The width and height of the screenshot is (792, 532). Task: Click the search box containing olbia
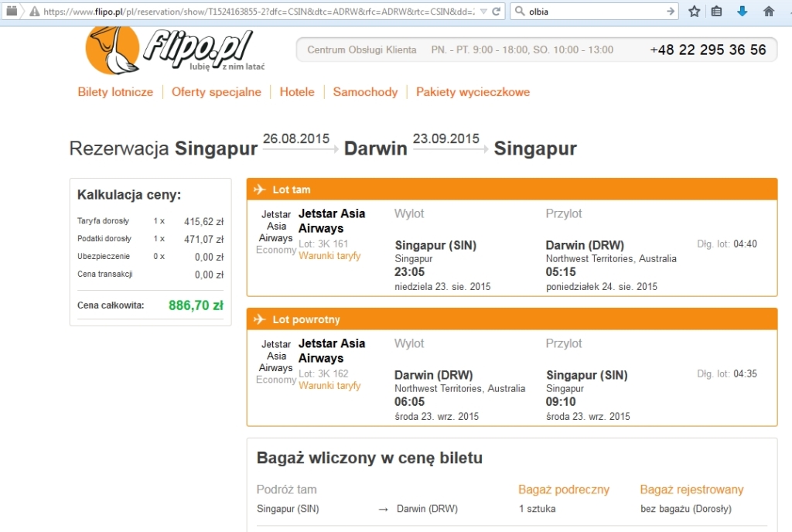[595, 11]
